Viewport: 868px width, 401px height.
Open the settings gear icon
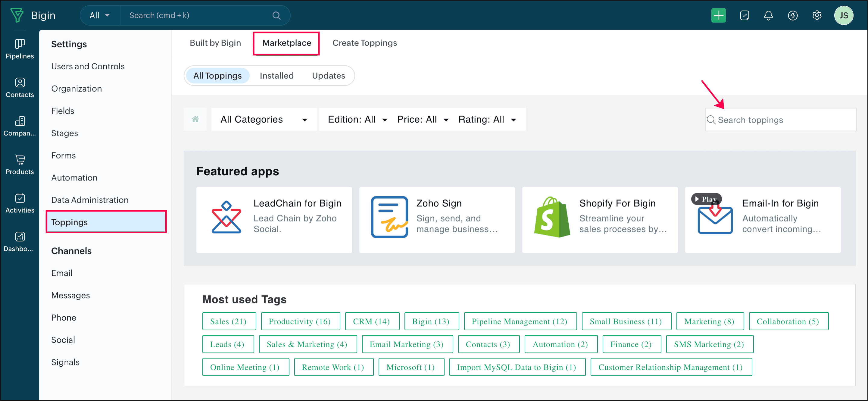(816, 15)
